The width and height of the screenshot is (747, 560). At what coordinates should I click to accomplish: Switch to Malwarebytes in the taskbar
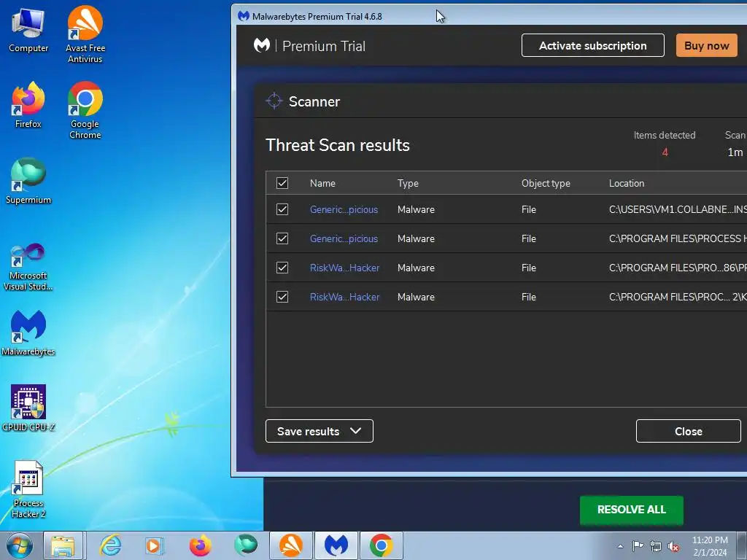[x=336, y=545]
